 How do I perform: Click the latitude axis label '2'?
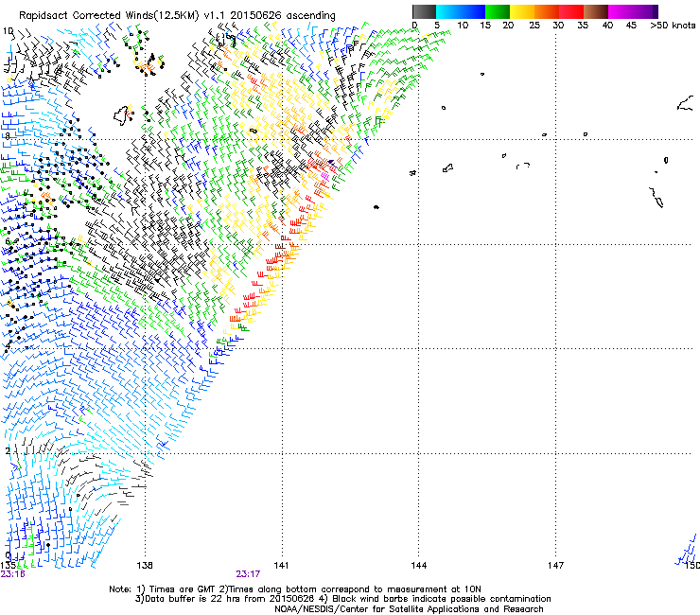[x=8, y=450]
